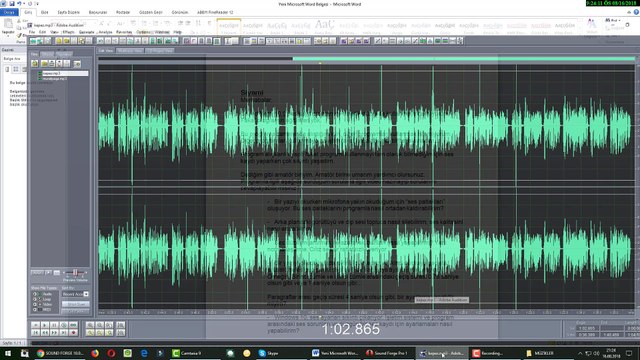Screen dimensions: 640x360
Task: Click the Zoom Out Full icon
Action: click(x=109, y=325)
